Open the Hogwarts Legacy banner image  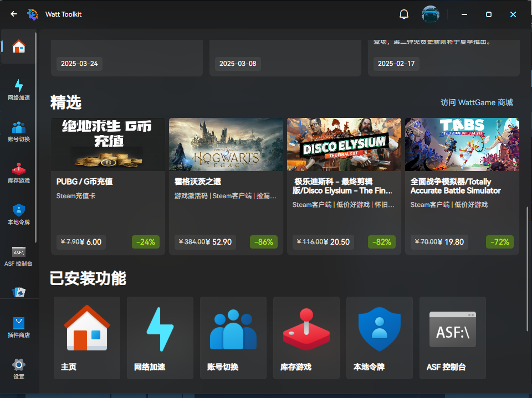pos(226,144)
